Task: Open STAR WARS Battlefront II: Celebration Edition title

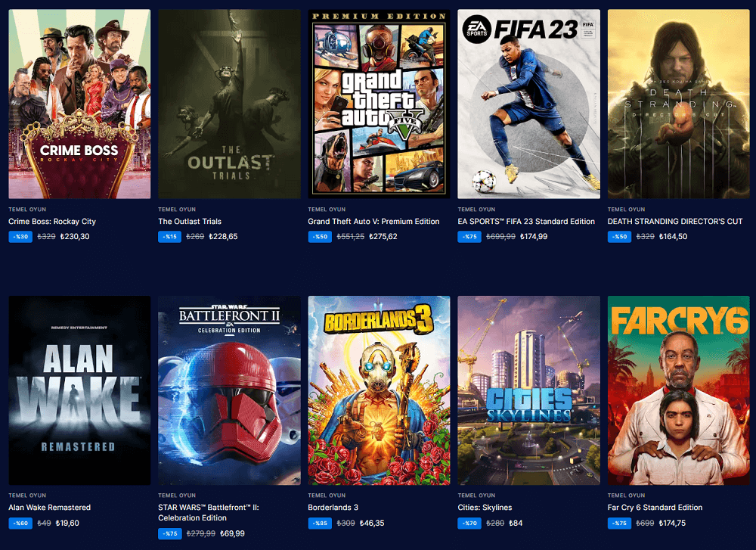Action: [x=208, y=512]
